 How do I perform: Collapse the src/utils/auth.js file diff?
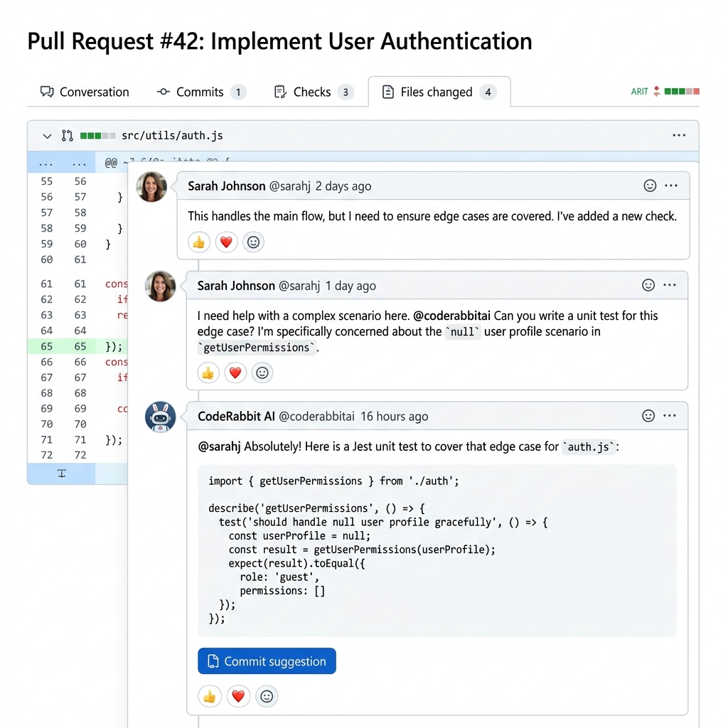coord(47,136)
